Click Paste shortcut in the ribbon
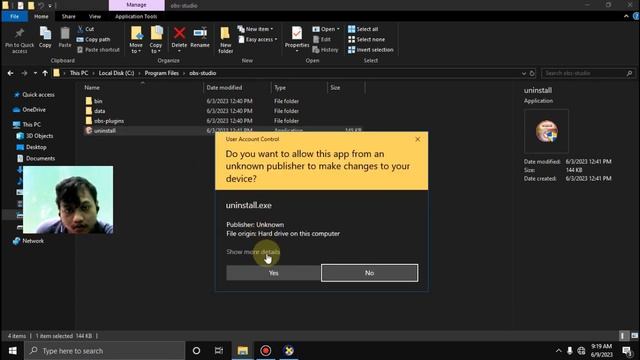The width and height of the screenshot is (640, 360). (x=98, y=50)
